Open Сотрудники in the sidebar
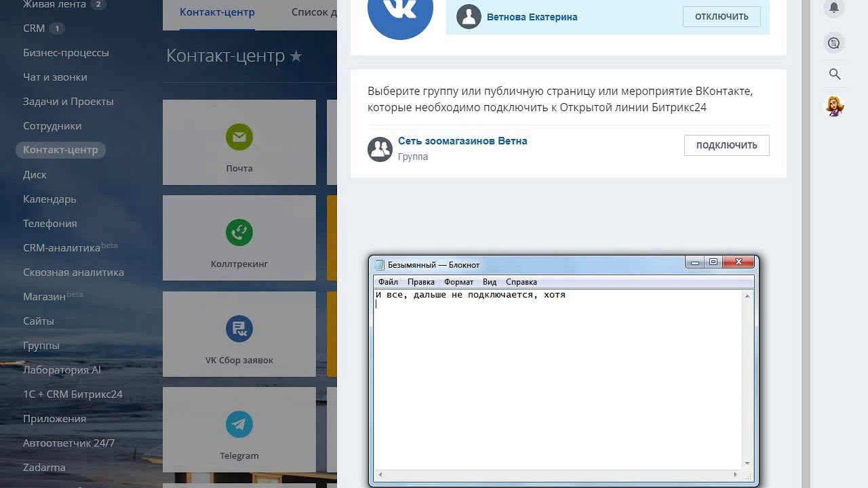This screenshot has height=488, width=868. [x=52, y=126]
